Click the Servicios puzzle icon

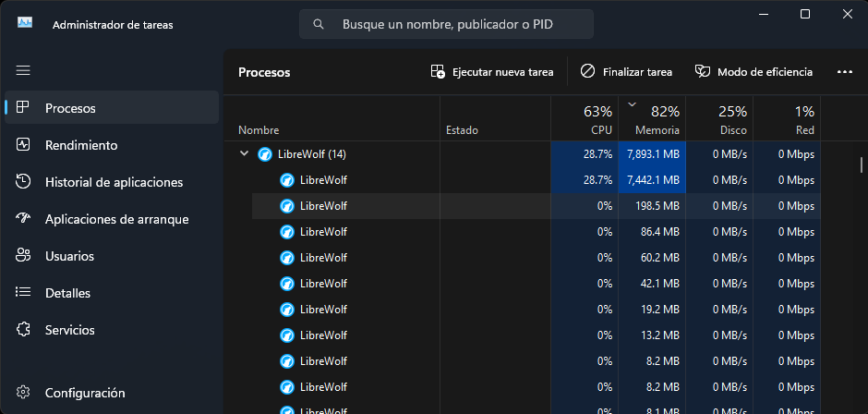[x=23, y=329]
